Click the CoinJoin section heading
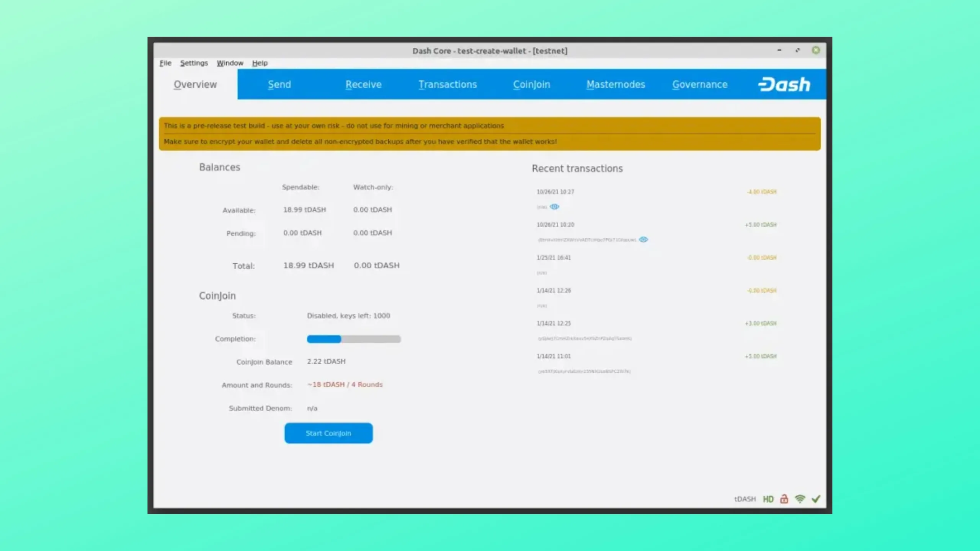The height and width of the screenshot is (551, 980). pyautogui.click(x=217, y=296)
